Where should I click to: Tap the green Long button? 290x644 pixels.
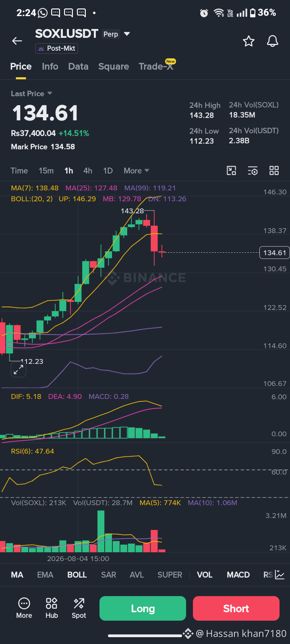tap(143, 608)
